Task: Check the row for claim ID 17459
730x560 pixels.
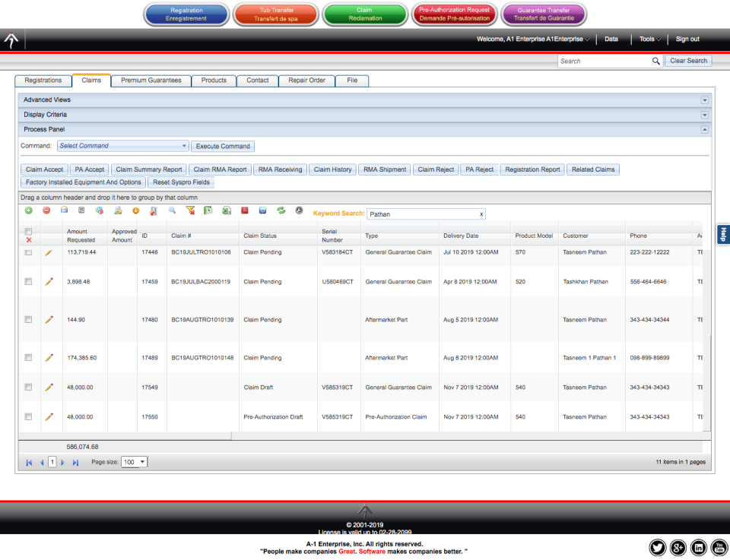Action: (x=28, y=281)
